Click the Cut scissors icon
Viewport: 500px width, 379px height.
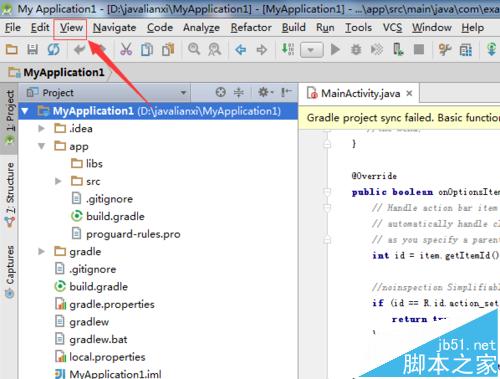(126, 50)
